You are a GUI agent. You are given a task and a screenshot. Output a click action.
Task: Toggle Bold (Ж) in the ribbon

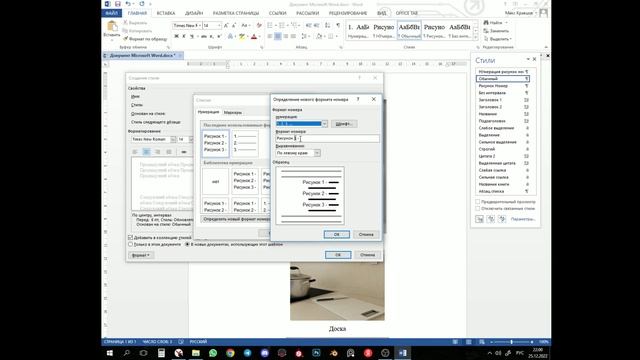pyautogui.click(x=176, y=36)
